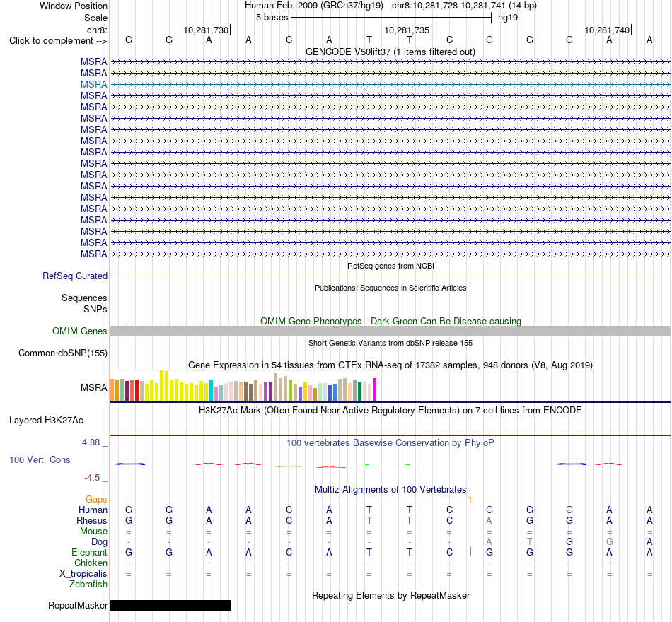This screenshot has width=672, height=622.
Task: Open 'Multiz Alignments of 100 Vertebrates' title
Action: click(390, 490)
